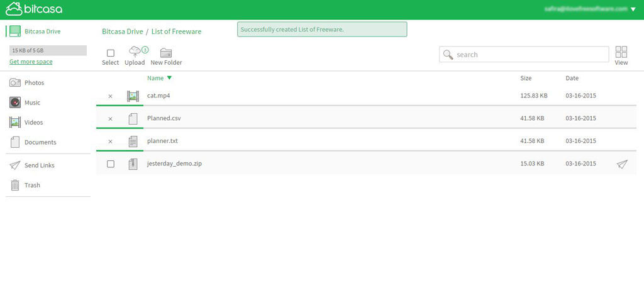Click the Bitcasa logo
The width and height of the screenshot is (644, 285).
pyautogui.click(x=34, y=9)
